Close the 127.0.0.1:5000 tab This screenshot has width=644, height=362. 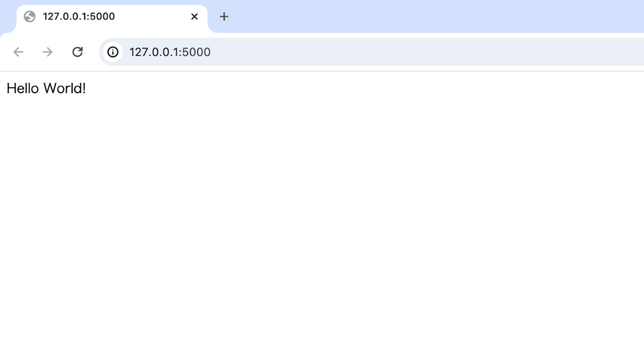194,17
